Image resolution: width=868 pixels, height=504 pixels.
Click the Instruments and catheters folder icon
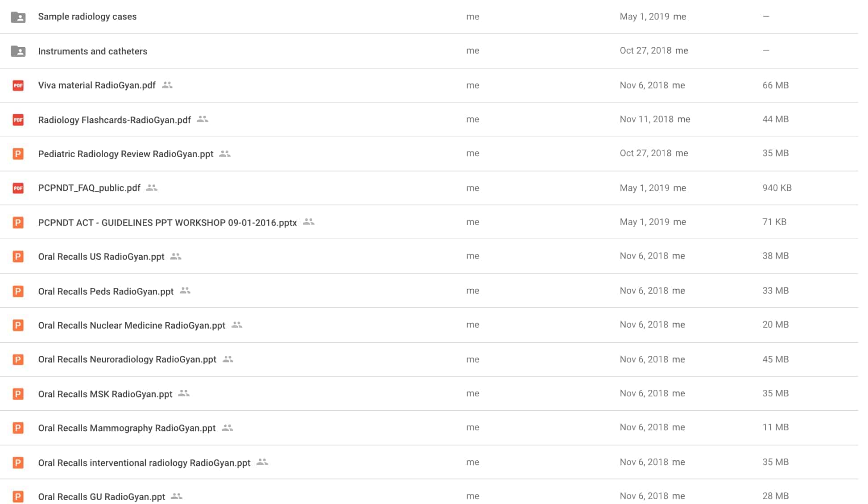[18, 51]
